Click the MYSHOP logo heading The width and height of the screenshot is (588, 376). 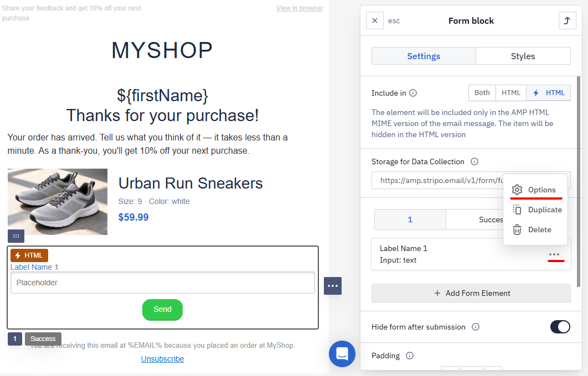[162, 50]
